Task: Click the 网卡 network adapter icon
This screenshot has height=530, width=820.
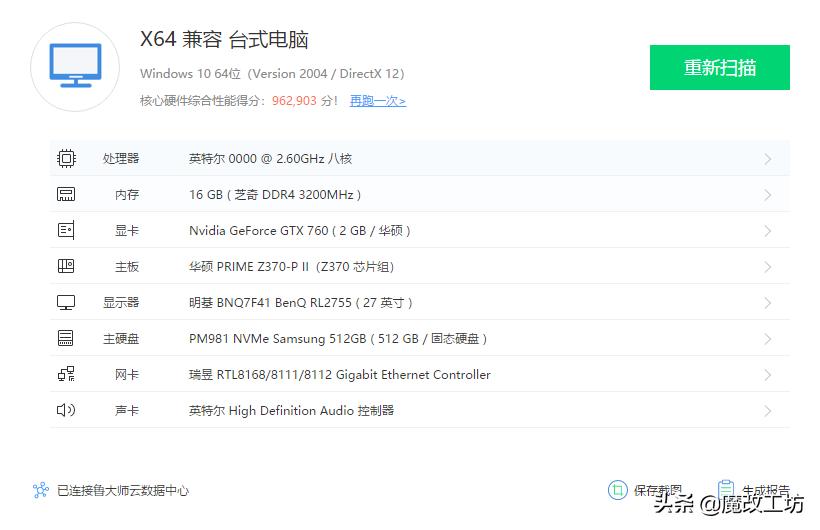Action: (x=66, y=374)
